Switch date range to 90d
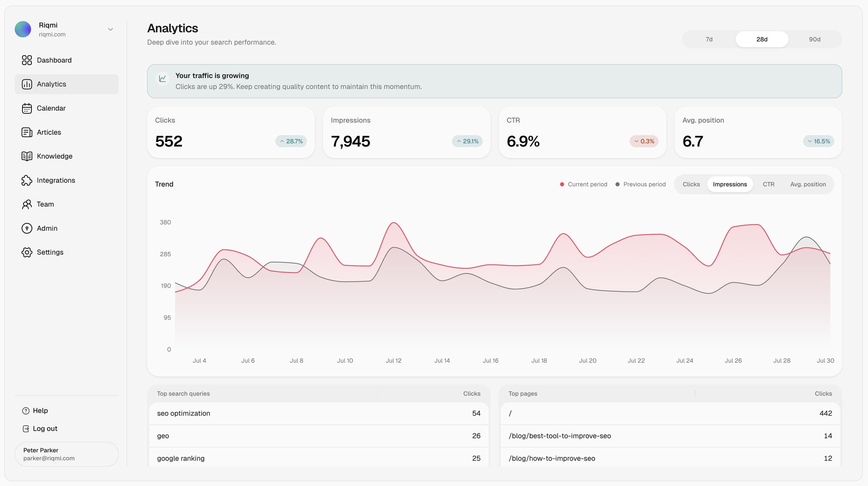The width and height of the screenshot is (868, 486). pos(815,39)
